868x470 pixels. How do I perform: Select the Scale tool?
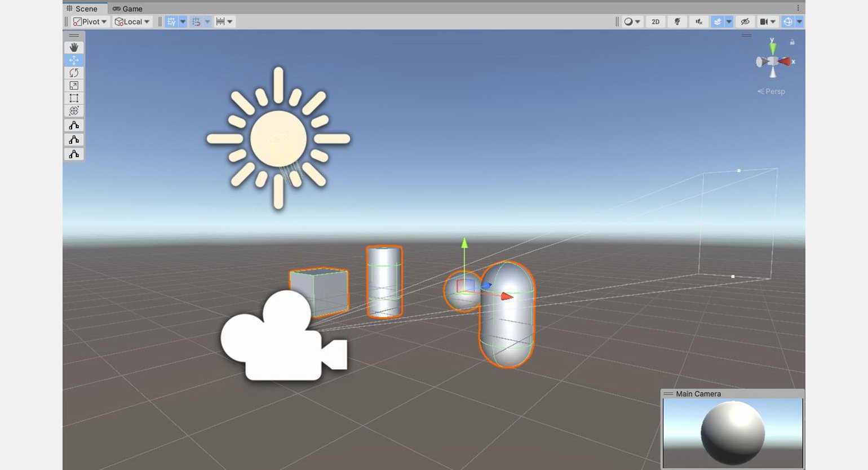(x=74, y=86)
